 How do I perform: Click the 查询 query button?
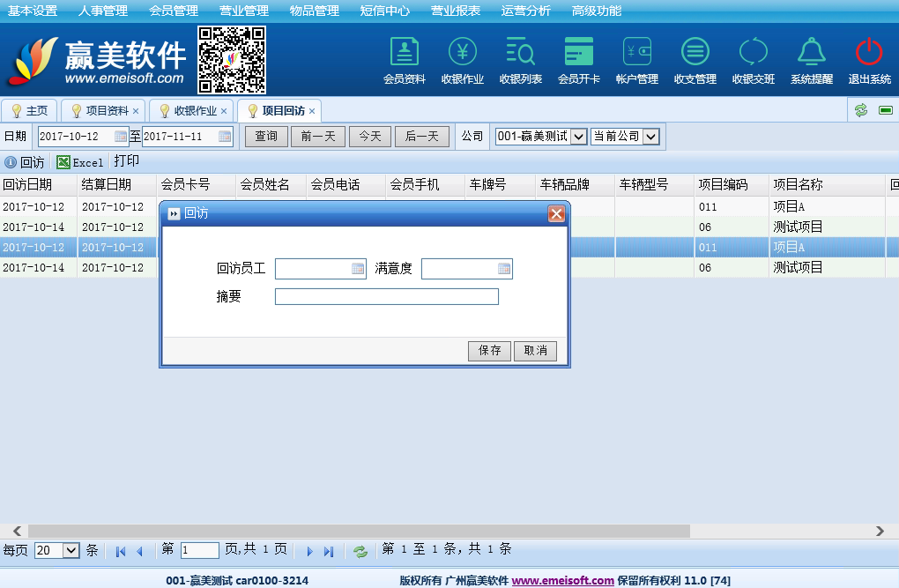pyautogui.click(x=266, y=137)
